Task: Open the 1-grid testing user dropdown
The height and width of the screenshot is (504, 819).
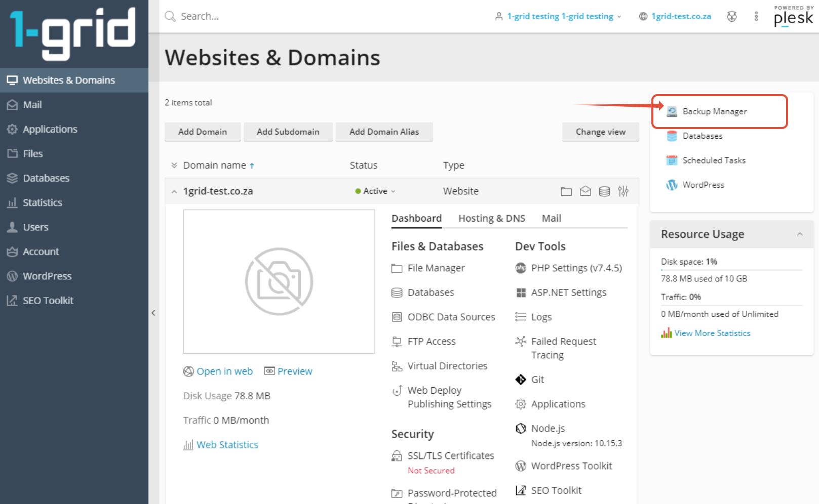Action: pyautogui.click(x=558, y=16)
